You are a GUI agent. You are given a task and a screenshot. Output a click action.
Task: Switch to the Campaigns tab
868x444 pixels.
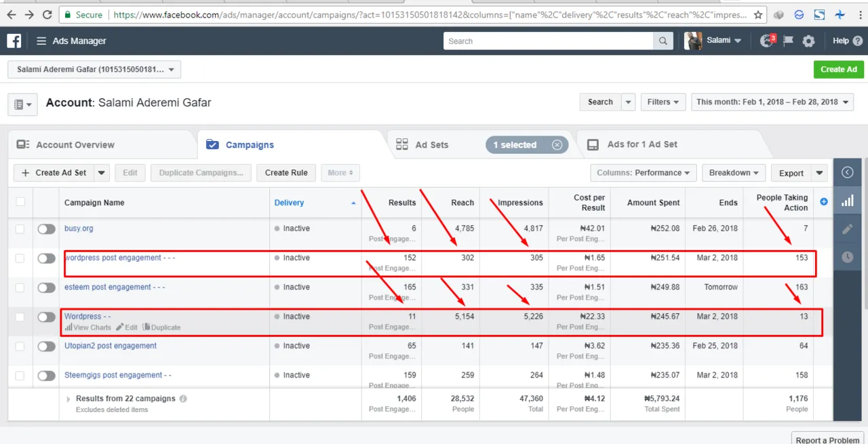[x=250, y=144]
